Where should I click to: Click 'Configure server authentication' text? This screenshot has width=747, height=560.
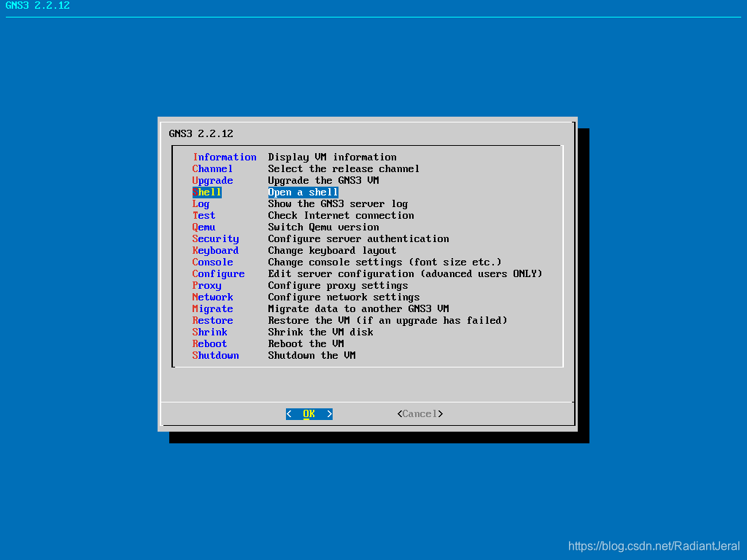pos(358,239)
